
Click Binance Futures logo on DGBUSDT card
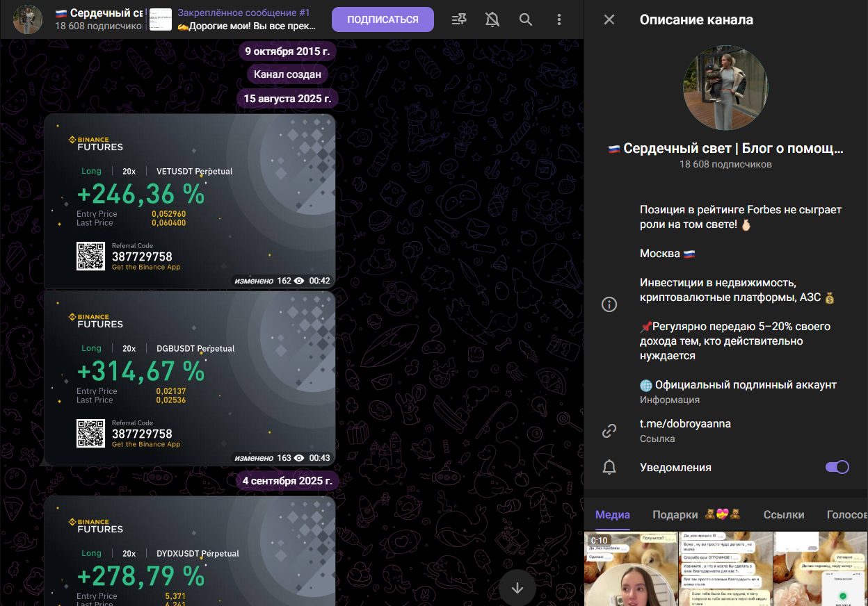[95, 320]
